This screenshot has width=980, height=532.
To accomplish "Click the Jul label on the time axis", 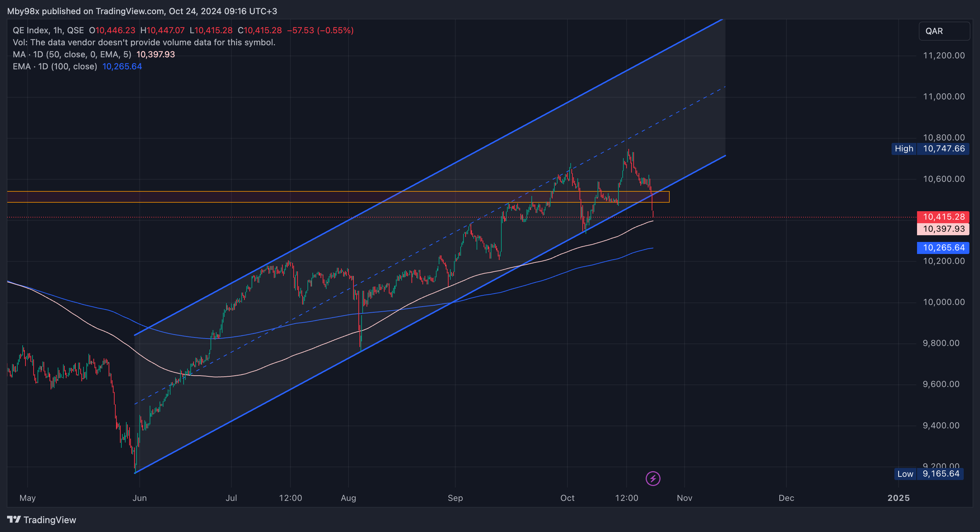I will tap(231, 498).
